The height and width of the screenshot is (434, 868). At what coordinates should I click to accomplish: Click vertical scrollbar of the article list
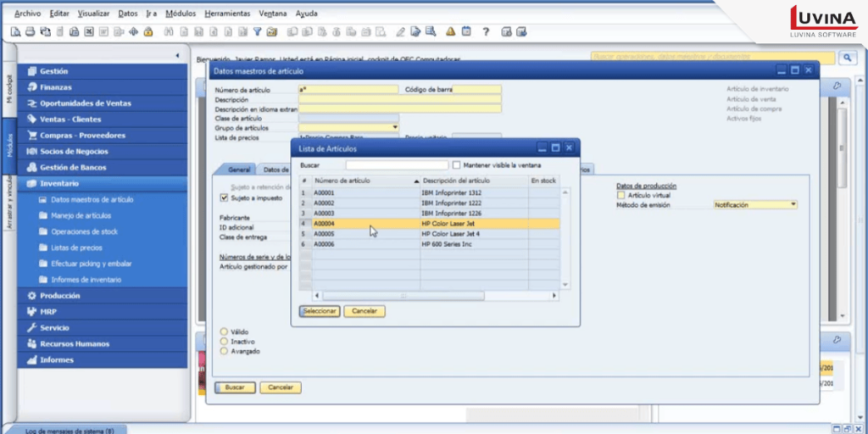coord(565,238)
